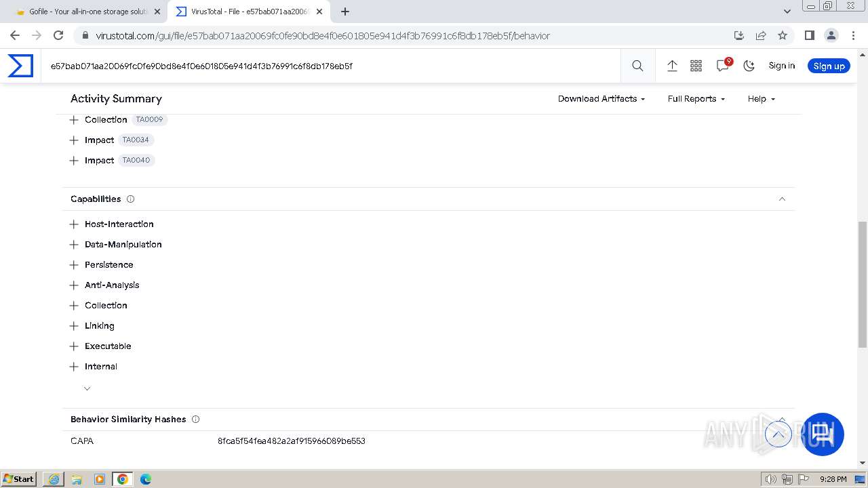This screenshot has height=488, width=868.
Task: Close the Gofile tab
Action: click(157, 12)
